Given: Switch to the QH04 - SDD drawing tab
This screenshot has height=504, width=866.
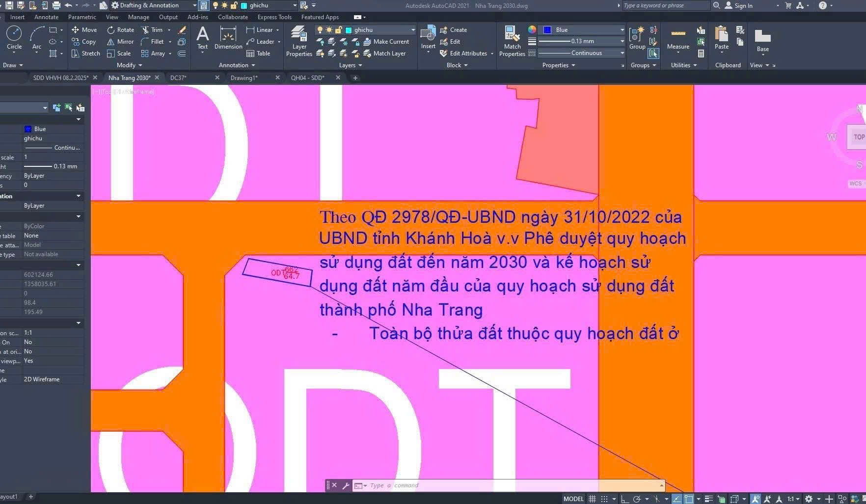Looking at the screenshot, I should (308, 78).
